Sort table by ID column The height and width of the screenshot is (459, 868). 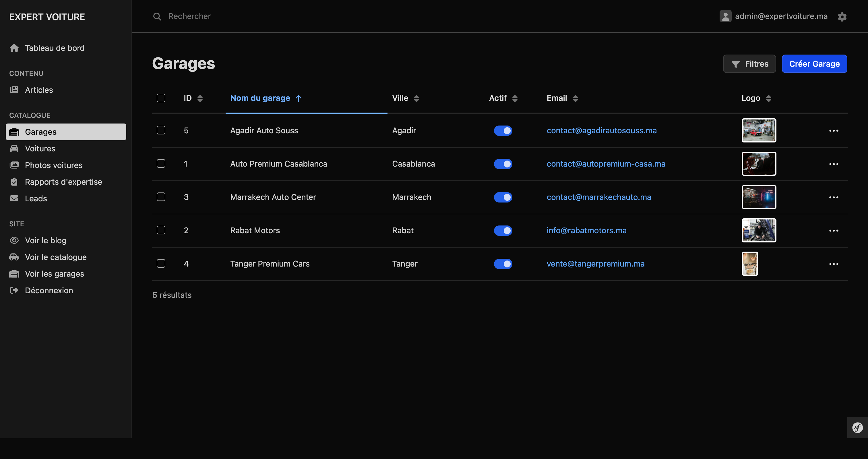pos(193,98)
